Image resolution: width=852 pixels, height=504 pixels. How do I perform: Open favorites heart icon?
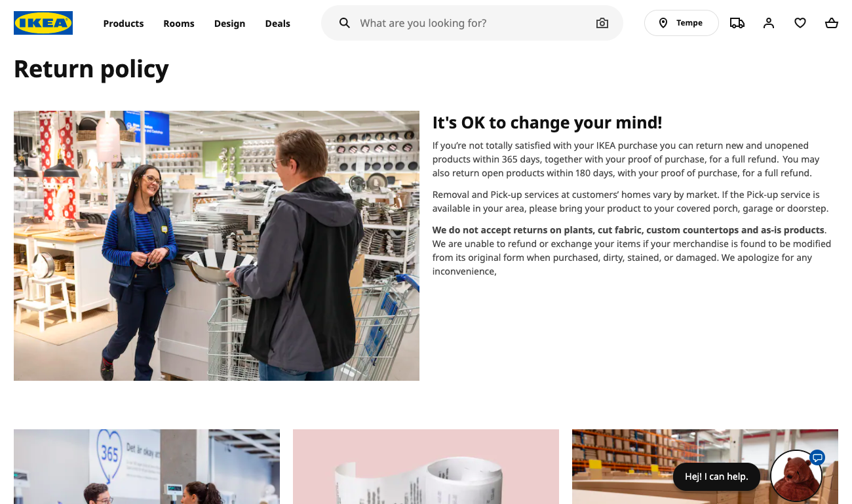[x=800, y=23]
